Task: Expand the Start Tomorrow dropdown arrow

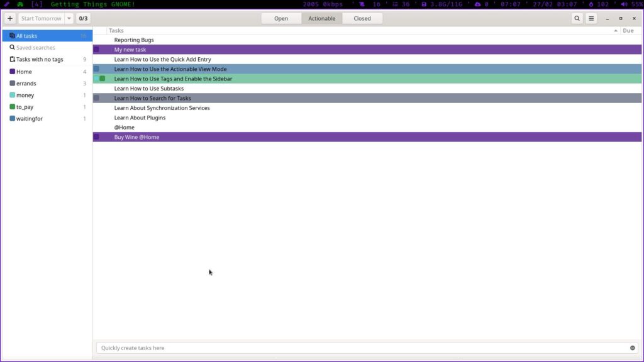Action: (x=69, y=18)
